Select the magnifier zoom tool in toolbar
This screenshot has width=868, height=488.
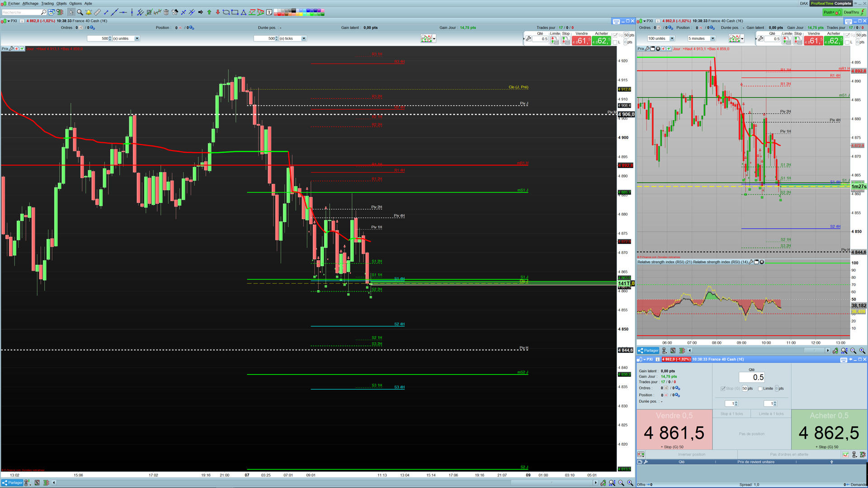[x=80, y=12]
